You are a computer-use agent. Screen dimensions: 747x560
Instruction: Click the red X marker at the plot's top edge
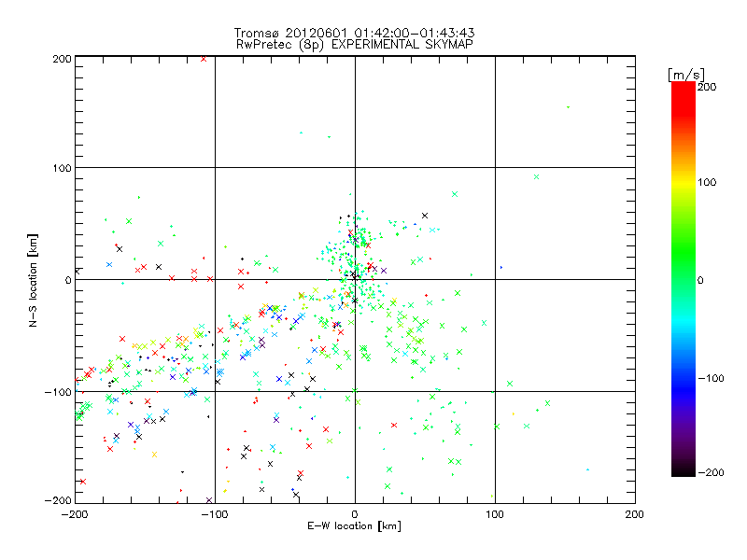tap(204, 59)
